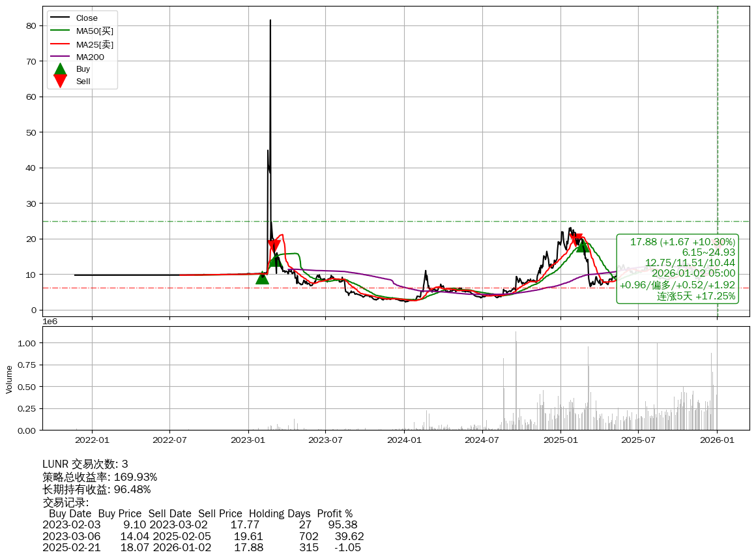Click the MA50[买] legend entry

coord(94,31)
